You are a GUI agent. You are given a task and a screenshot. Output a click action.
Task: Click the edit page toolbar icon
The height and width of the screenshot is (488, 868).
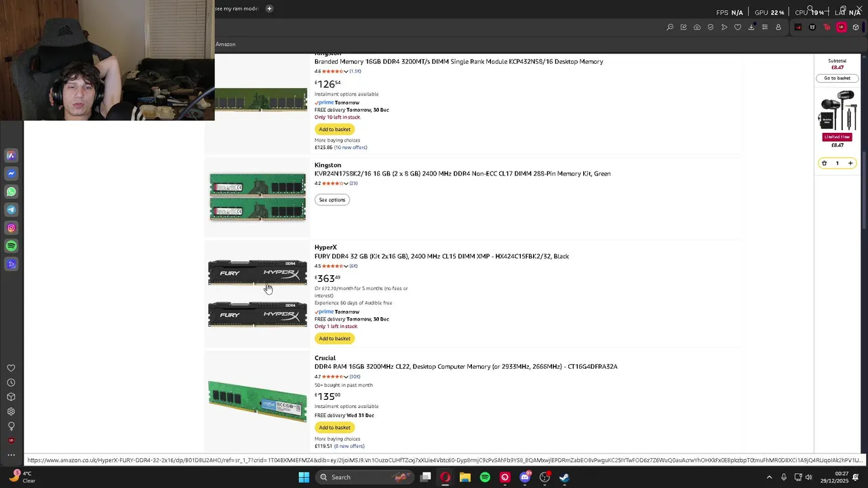point(684,27)
